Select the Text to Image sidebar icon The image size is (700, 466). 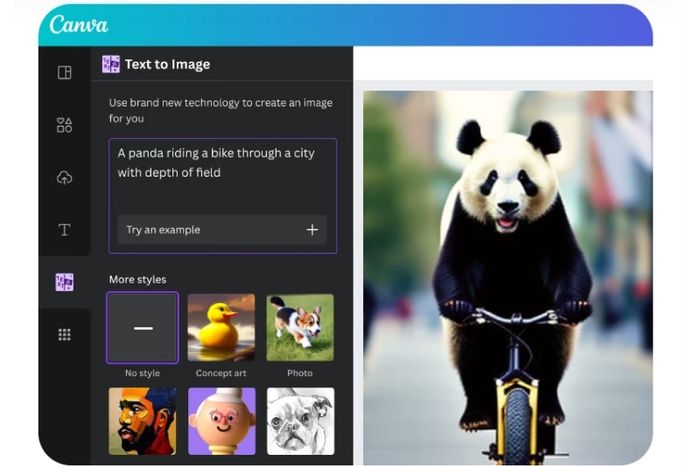click(x=65, y=282)
